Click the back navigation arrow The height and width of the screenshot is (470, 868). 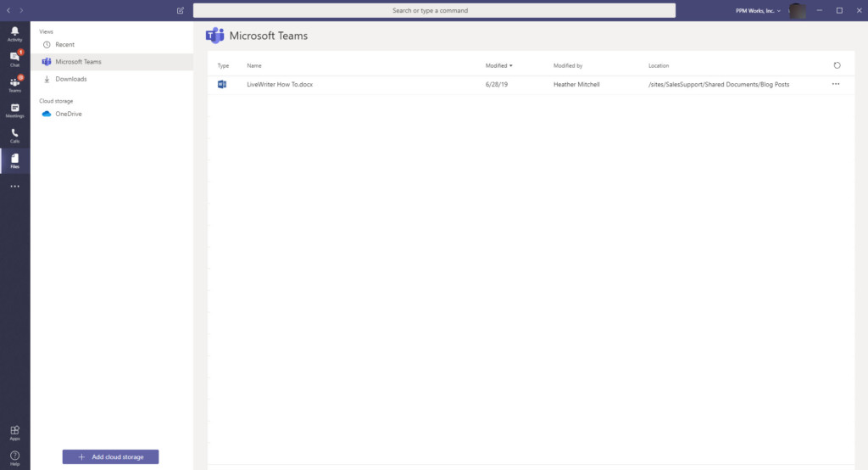tap(8, 10)
